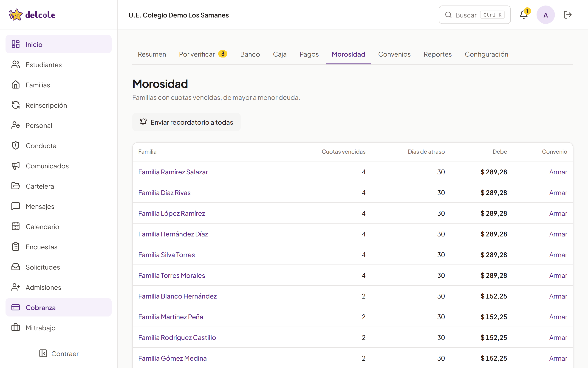The height and width of the screenshot is (368, 588).
Task: Open the Inicio dashboard icon
Action: (16, 44)
